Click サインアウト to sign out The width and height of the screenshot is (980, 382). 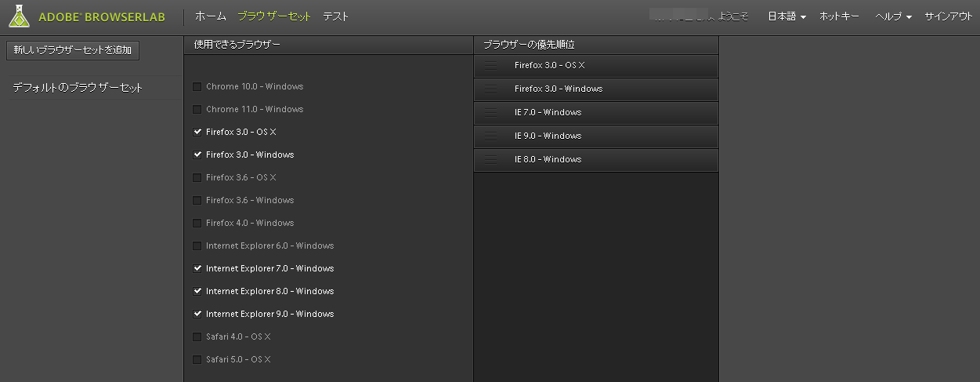point(949,16)
